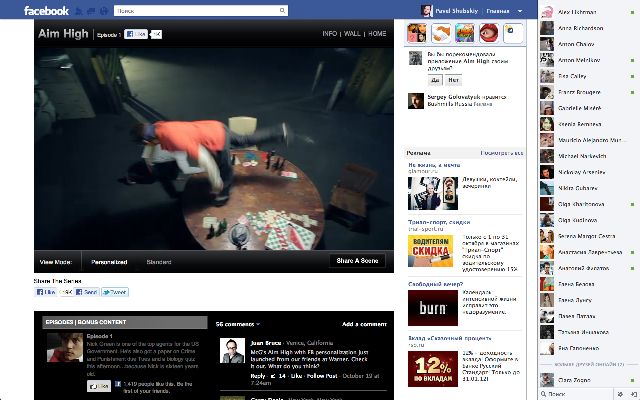Open messages icon in top bar

point(91,11)
